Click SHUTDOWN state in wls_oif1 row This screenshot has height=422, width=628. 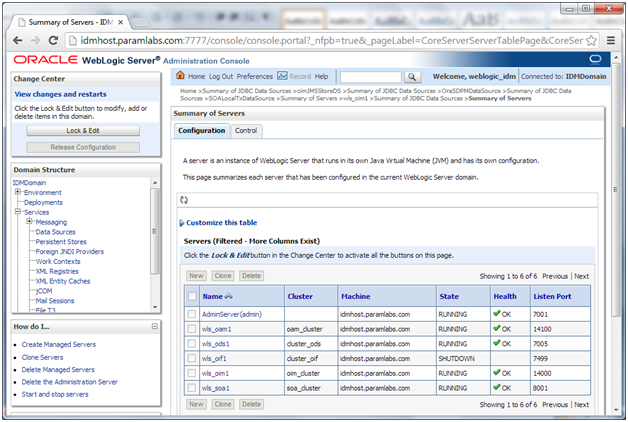pyautogui.click(x=456, y=358)
